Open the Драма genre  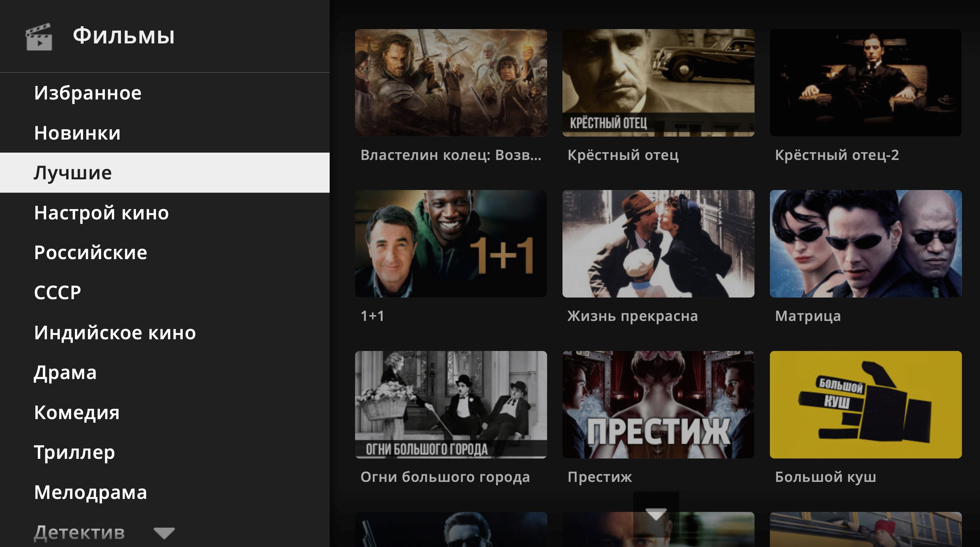pyautogui.click(x=165, y=372)
